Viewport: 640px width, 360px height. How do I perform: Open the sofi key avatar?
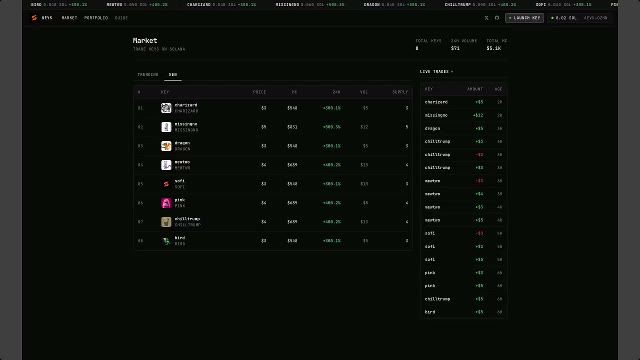[166, 184]
